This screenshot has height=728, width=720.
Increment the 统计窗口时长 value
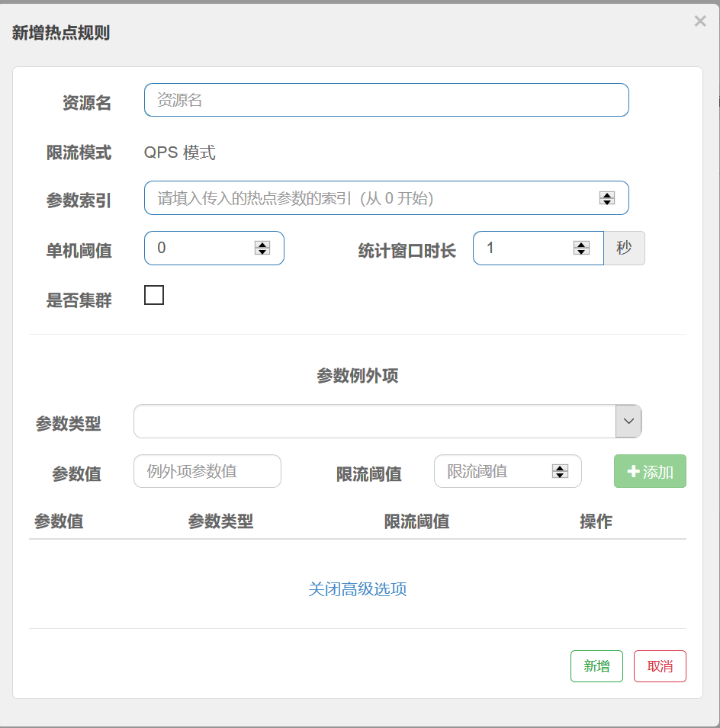pos(580,244)
